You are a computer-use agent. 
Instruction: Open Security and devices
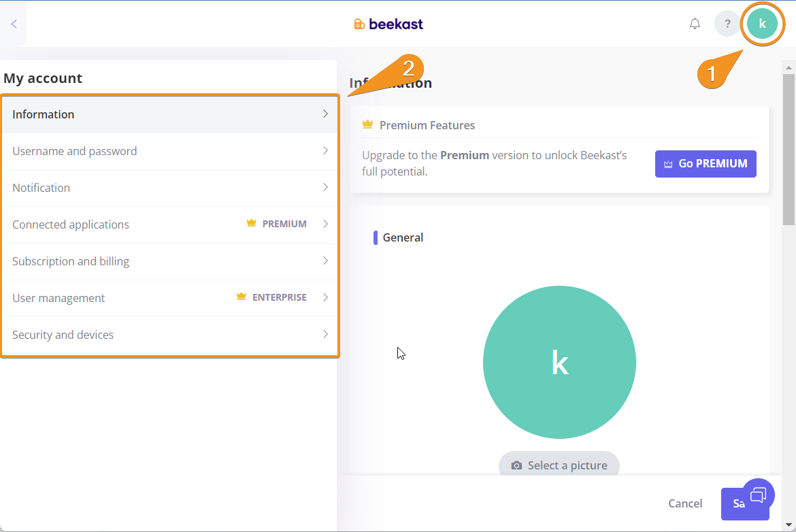click(x=170, y=335)
